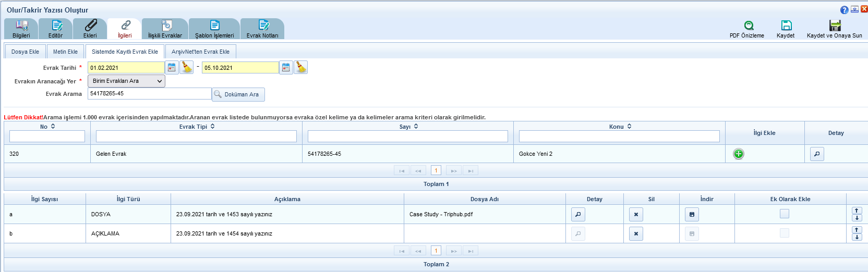Image resolution: width=868 pixels, height=272 pixels.
Task: Open the Şablon İşlemleri tab
Action: click(214, 29)
